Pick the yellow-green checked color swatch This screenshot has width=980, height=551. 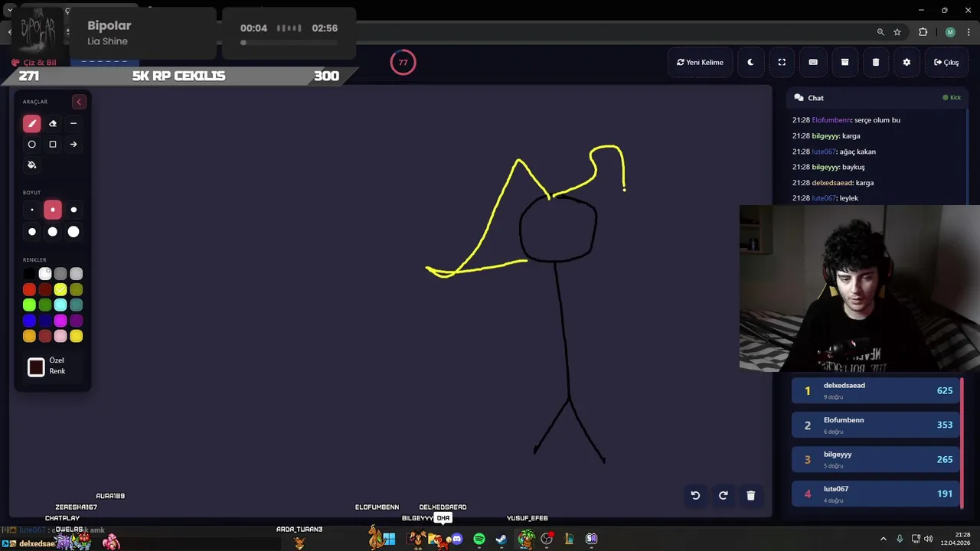tap(60, 289)
